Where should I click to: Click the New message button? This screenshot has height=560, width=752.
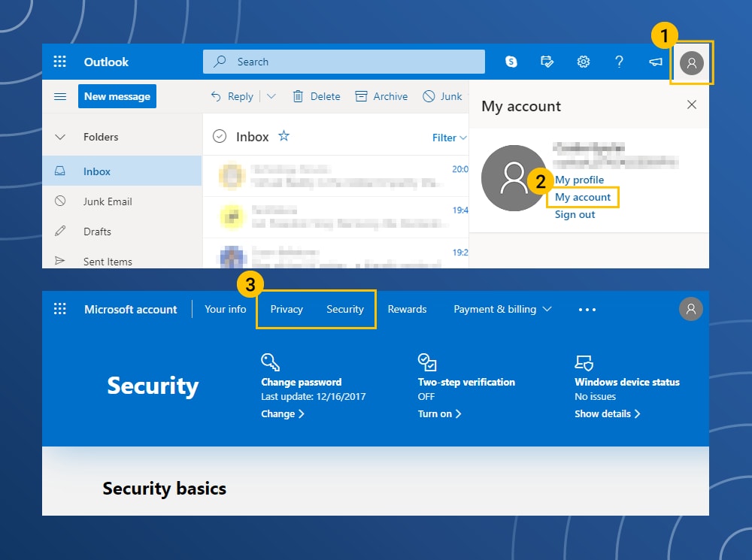(117, 96)
